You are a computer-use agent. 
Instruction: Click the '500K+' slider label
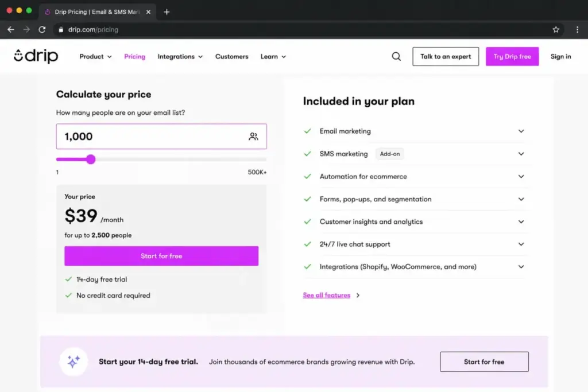tap(257, 172)
